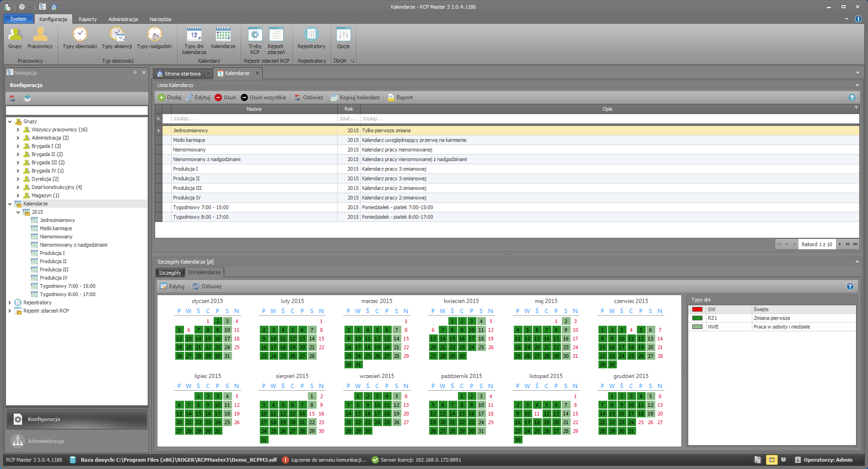The height and width of the screenshot is (469, 868).
Task: Switch to Dni kalendarza tab
Action: coord(204,272)
